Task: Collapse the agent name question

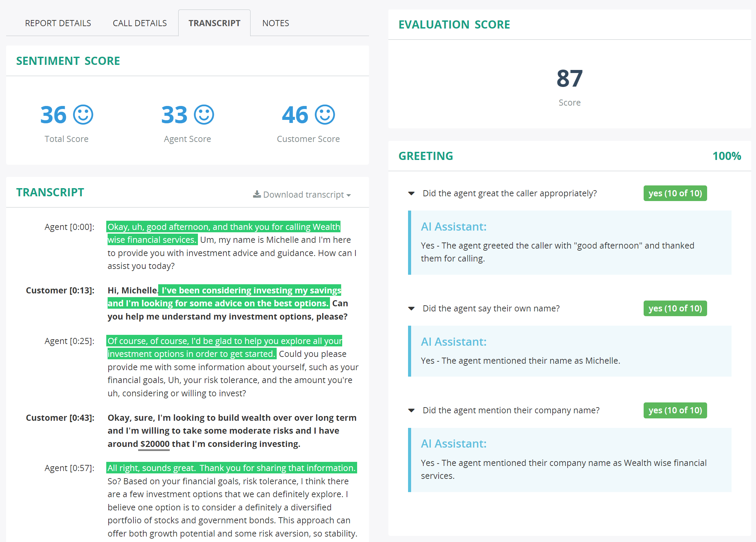Action: [x=411, y=308]
